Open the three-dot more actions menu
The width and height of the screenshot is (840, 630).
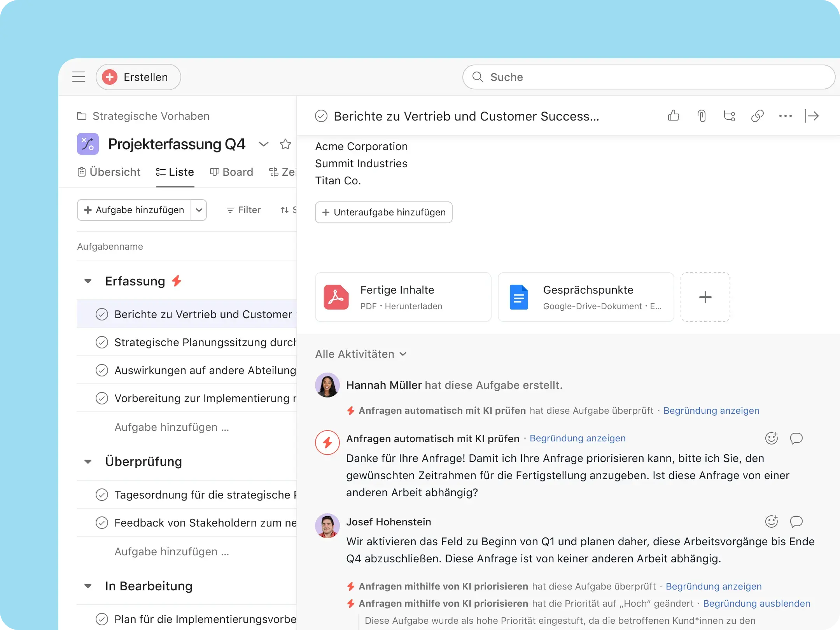click(786, 116)
